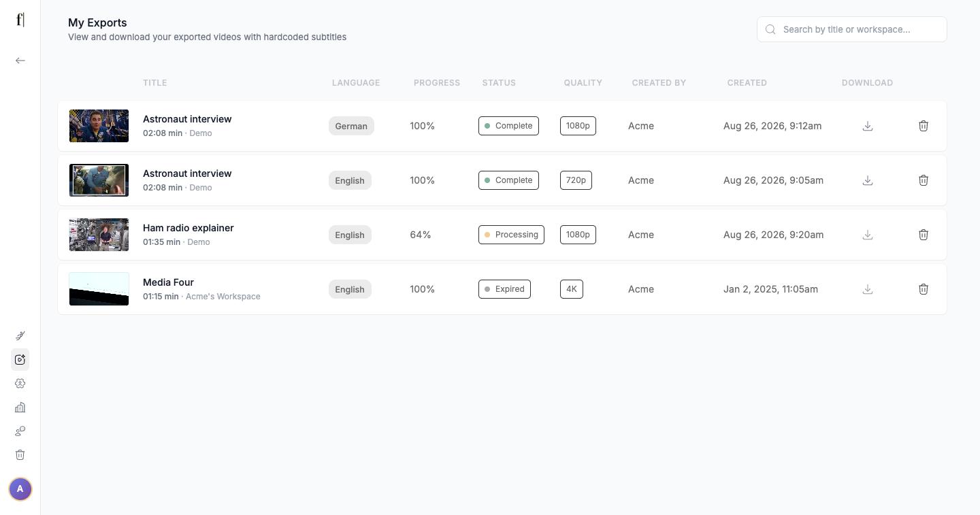Viewport: 980px width, 515px height.
Task: Open thumbnail of German Astronaut interview
Action: pyautogui.click(x=99, y=126)
